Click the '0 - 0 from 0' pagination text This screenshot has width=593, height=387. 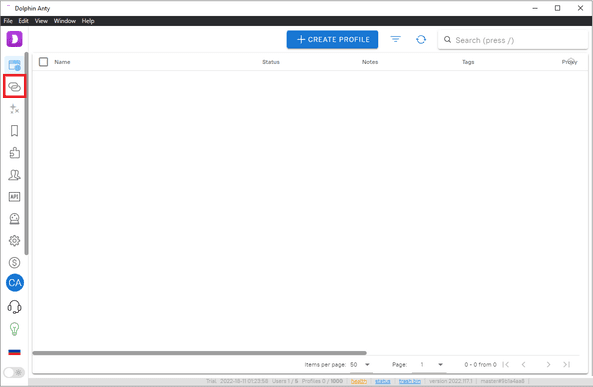(x=480, y=364)
